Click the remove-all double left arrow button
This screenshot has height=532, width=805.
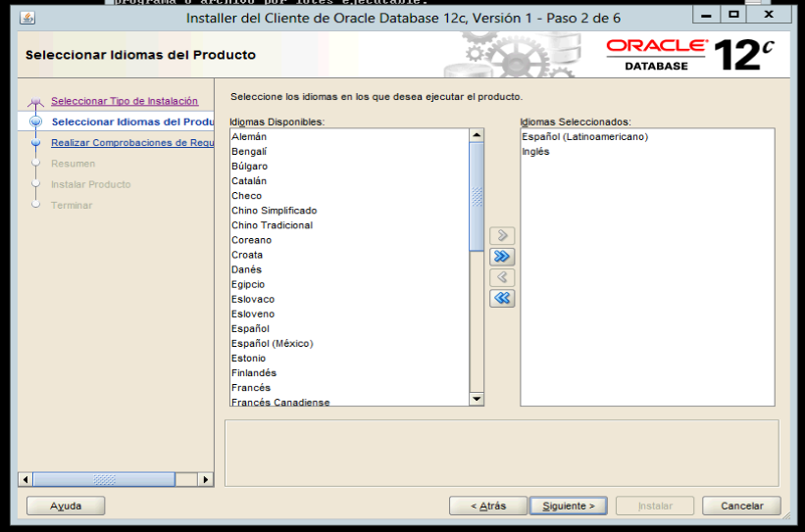click(x=502, y=299)
